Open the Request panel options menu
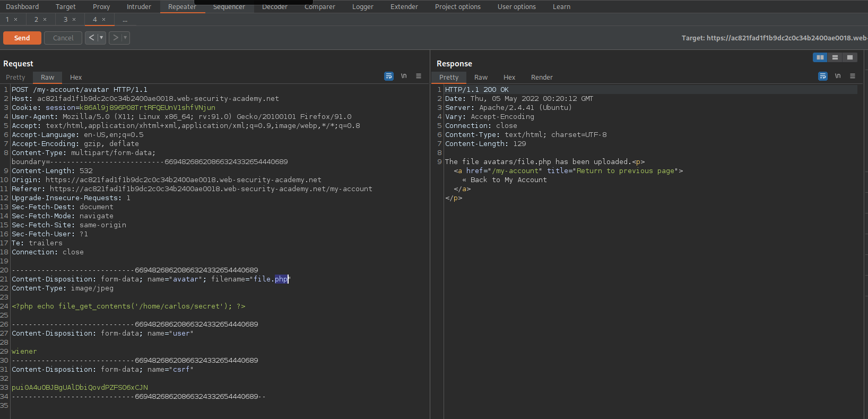This screenshot has height=419, width=868. [419, 76]
